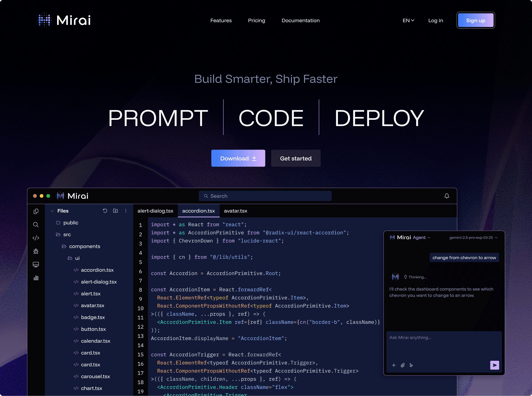532x396 pixels.
Task: Click the new folder icon
Action: 115,211
